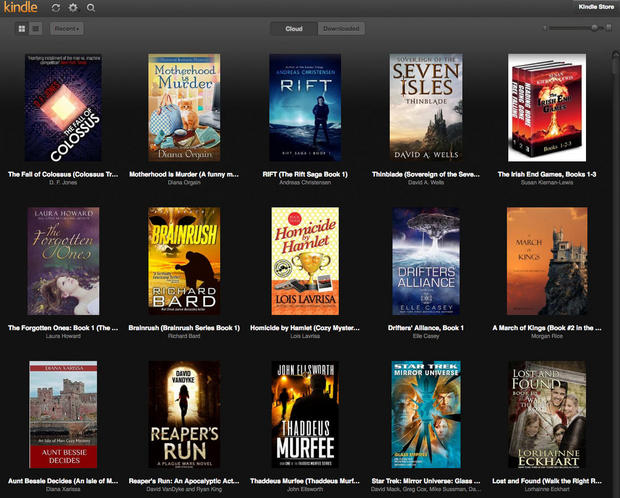The image size is (620, 498).
Task: Click author name John Ellsworth
Action: pyautogui.click(x=305, y=489)
